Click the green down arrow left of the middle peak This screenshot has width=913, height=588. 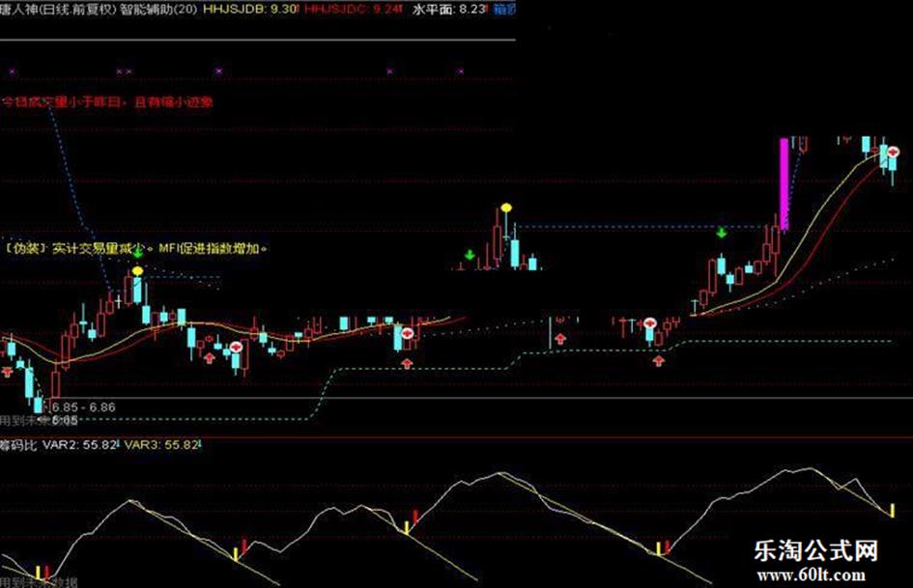click(470, 255)
